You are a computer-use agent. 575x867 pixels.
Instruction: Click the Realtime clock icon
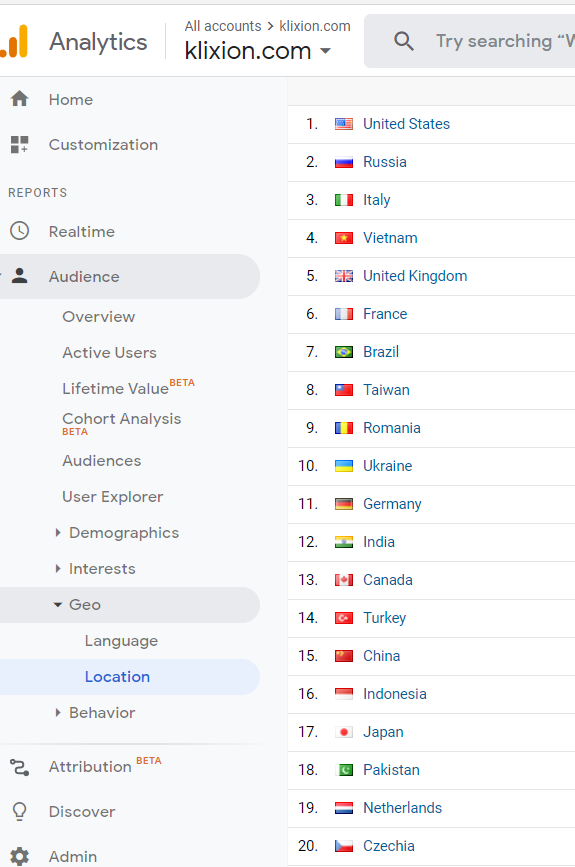(19, 231)
